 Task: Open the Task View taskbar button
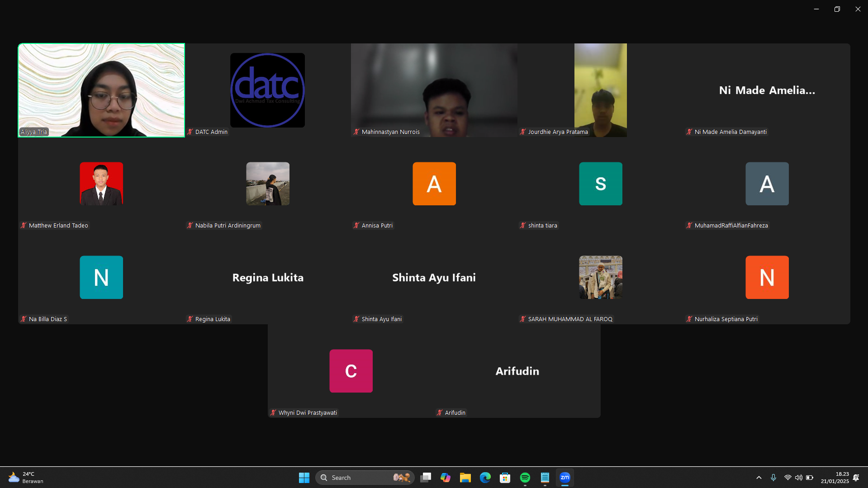[425, 478]
